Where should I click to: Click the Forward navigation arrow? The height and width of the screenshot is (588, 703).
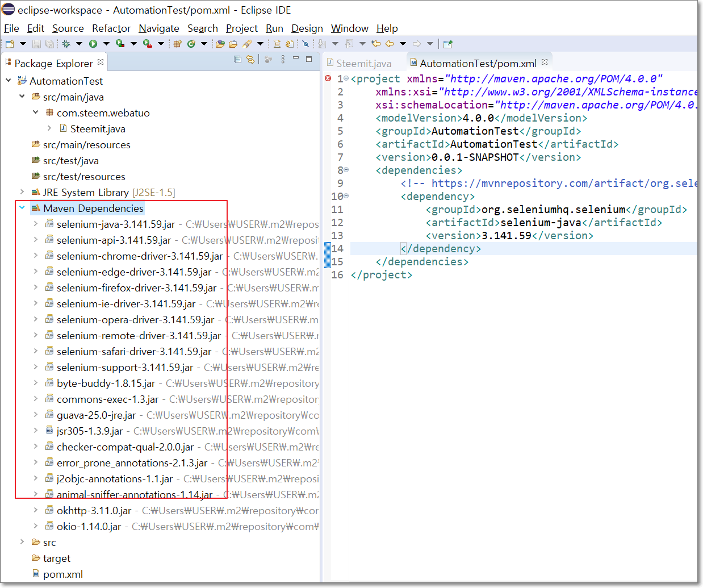[417, 44]
